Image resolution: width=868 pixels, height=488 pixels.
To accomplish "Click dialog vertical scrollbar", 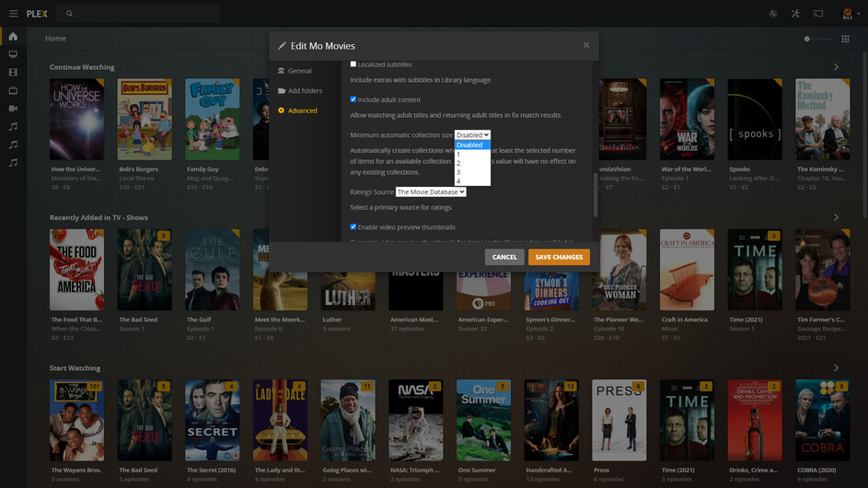I will pyautogui.click(x=596, y=195).
